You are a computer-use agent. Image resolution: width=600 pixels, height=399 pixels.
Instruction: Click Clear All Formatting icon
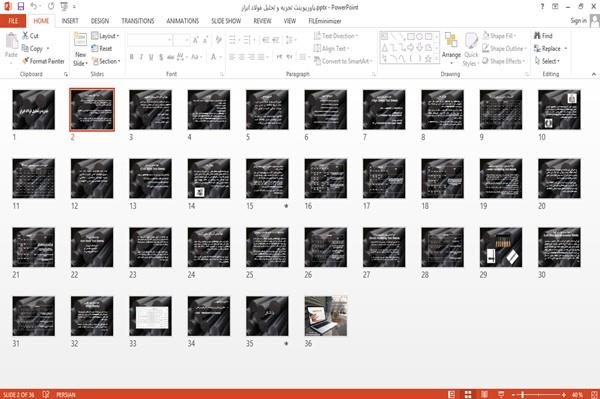pyautogui.click(x=218, y=40)
